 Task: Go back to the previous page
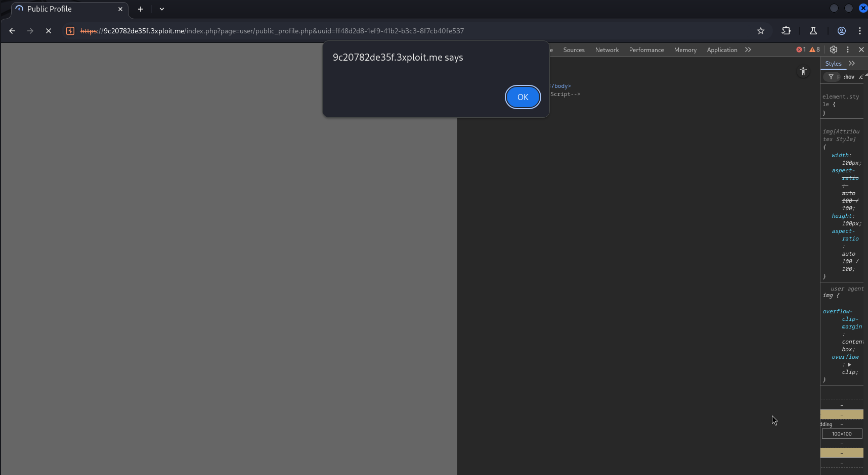[12, 31]
